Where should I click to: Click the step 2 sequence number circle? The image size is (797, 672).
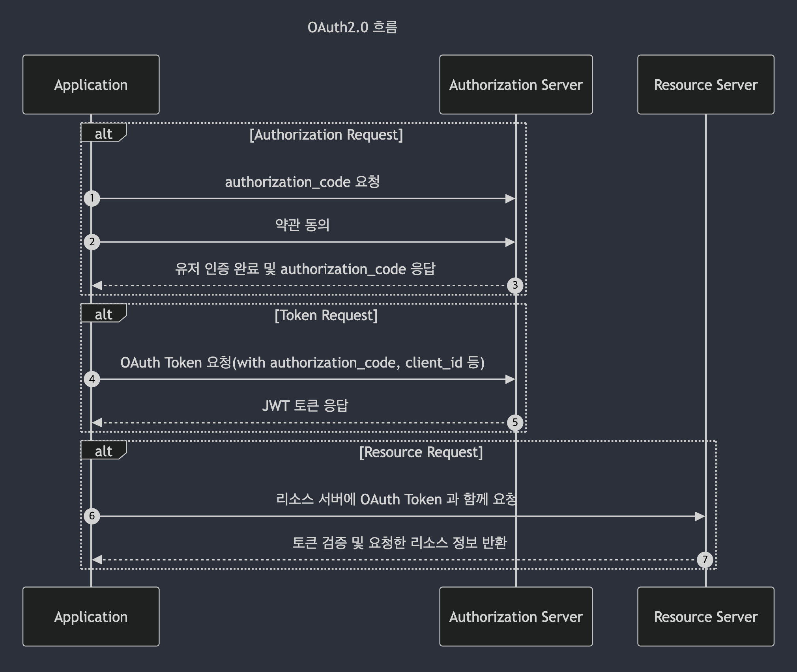pyautogui.click(x=92, y=242)
